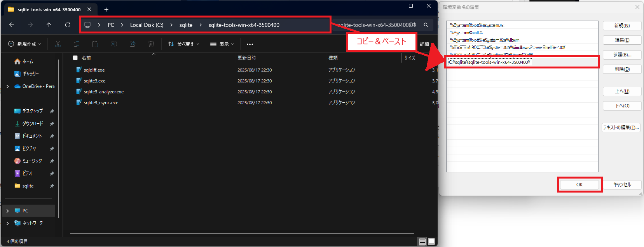Click the sqlite3.exe file icon
644x247 pixels.
[x=79, y=81]
